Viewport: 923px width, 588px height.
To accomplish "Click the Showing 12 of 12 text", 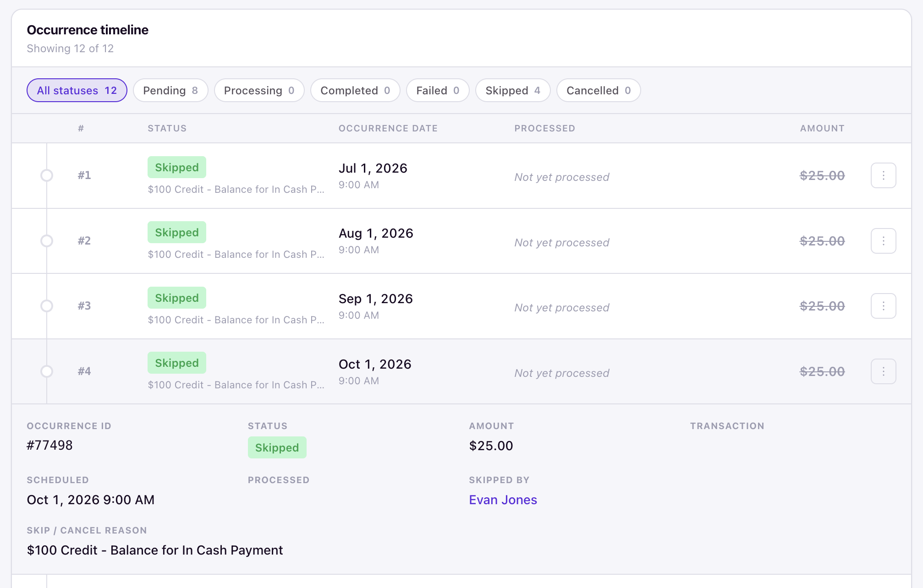I will coord(70,49).
